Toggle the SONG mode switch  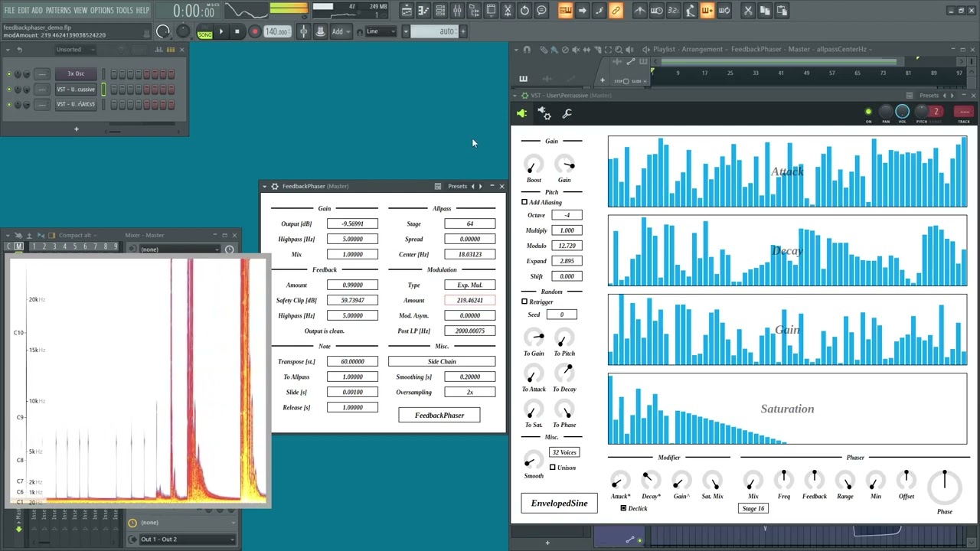pyautogui.click(x=204, y=34)
